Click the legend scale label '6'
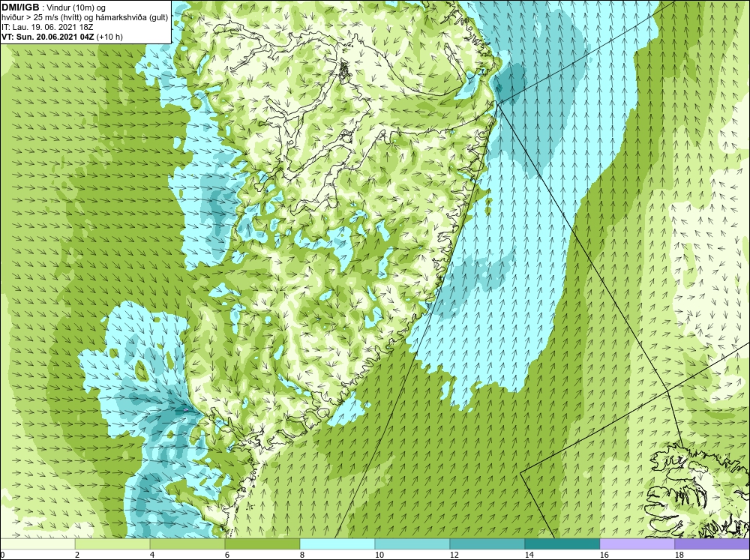Image resolution: width=750 pixels, height=560 pixels. pyautogui.click(x=227, y=555)
